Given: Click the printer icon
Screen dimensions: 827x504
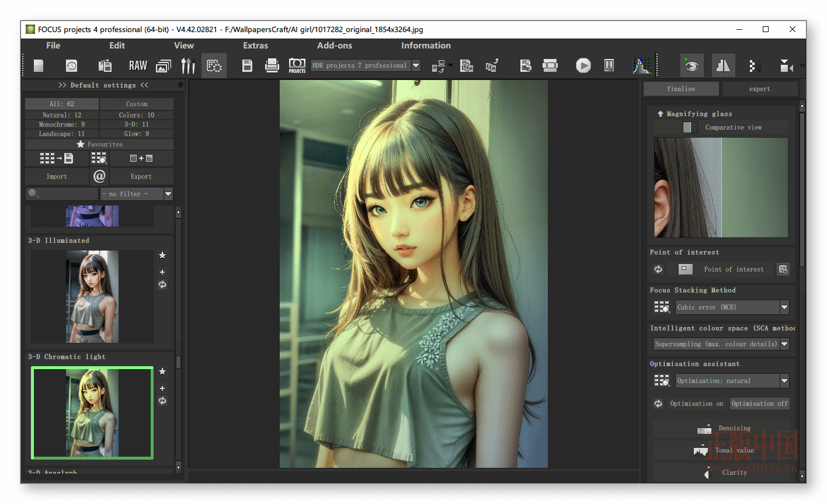Looking at the screenshot, I should click(x=272, y=65).
